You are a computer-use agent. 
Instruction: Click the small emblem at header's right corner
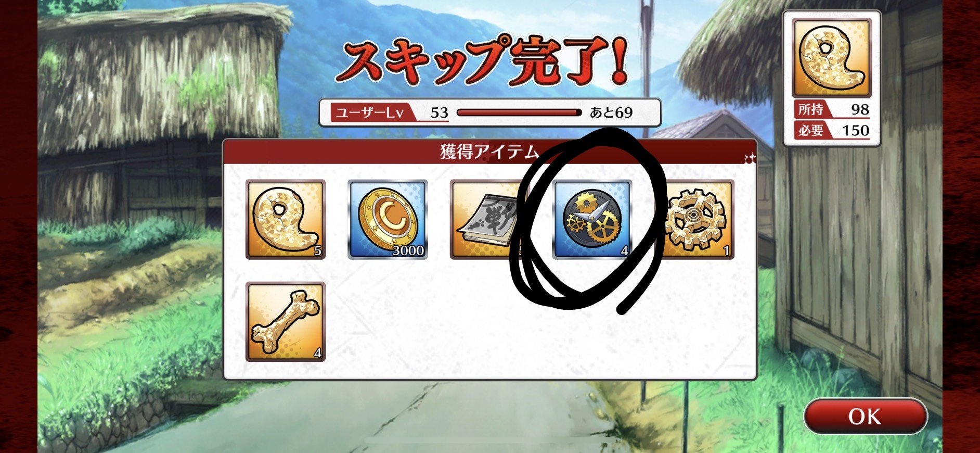(750, 158)
